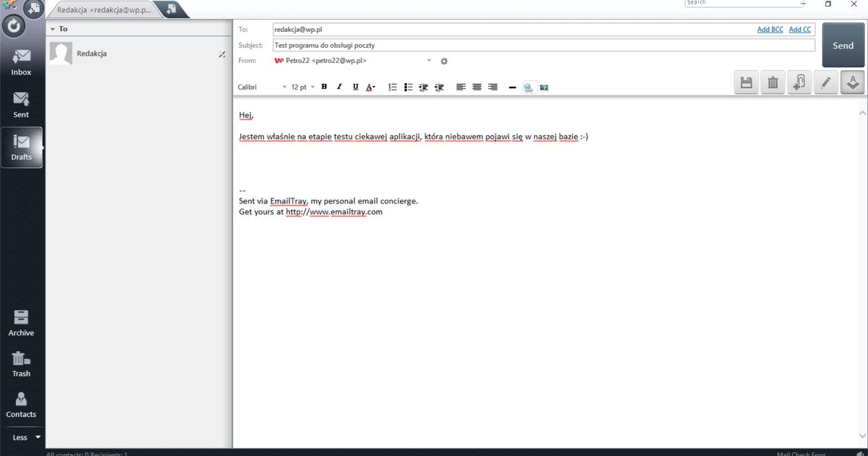
Task: Toggle bold formatting
Action: click(324, 87)
